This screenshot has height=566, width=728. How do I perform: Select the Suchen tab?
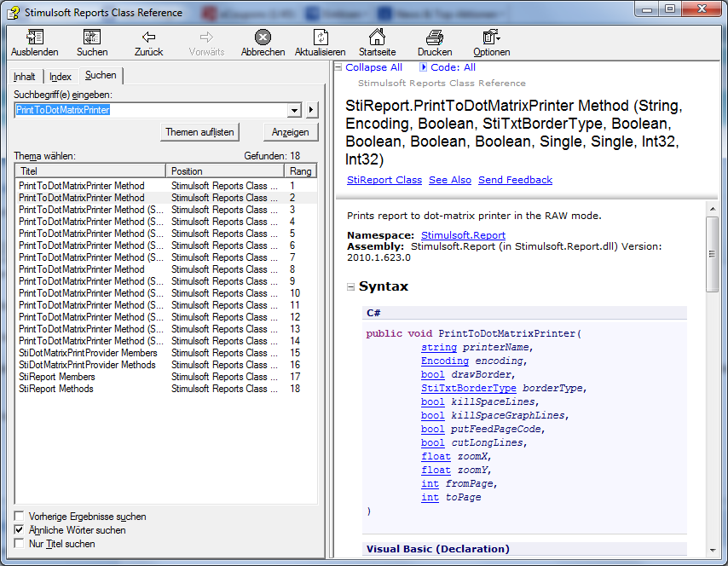101,75
